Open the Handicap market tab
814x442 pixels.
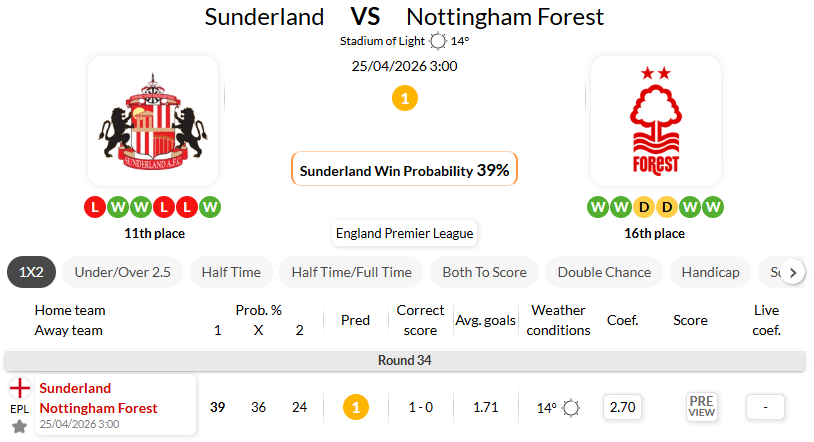(x=710, y=272)
